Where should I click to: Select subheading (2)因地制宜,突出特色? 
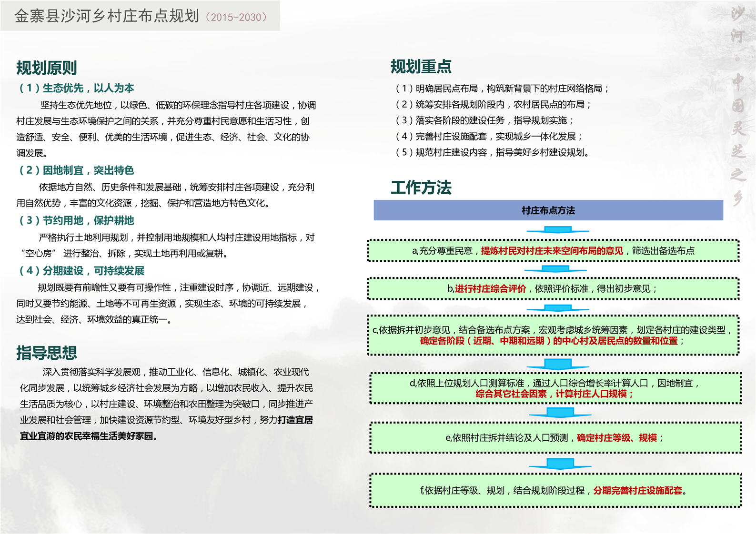[76, 170]
